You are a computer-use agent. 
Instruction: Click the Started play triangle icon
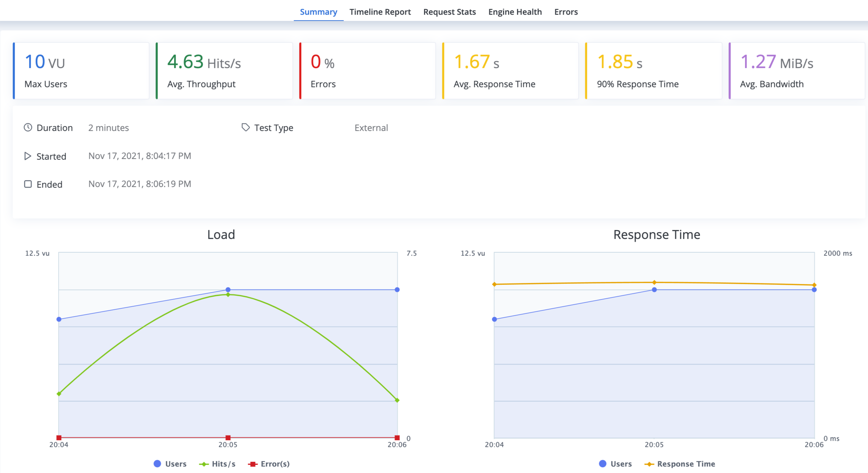point(28,156)
